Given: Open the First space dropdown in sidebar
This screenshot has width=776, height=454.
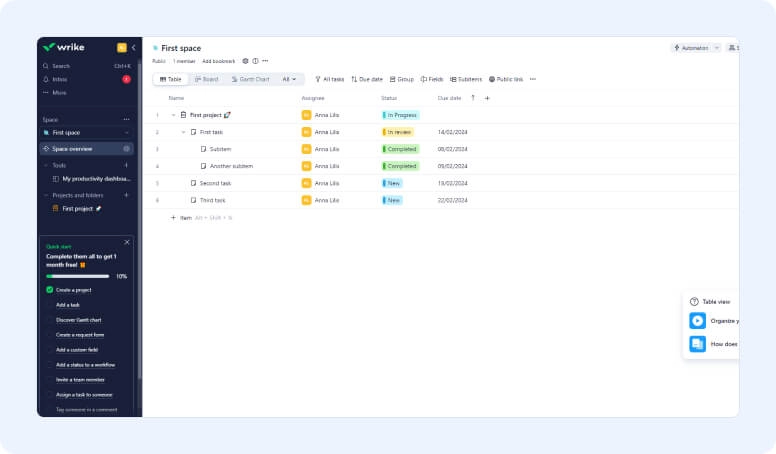Looking at the screenshot, I should (126, 132).
